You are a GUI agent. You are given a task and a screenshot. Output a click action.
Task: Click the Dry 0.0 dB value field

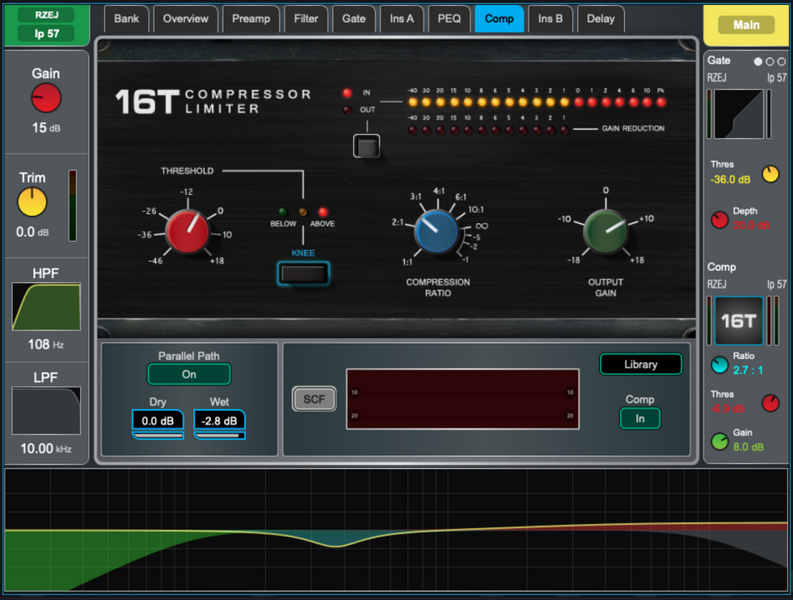158,421
